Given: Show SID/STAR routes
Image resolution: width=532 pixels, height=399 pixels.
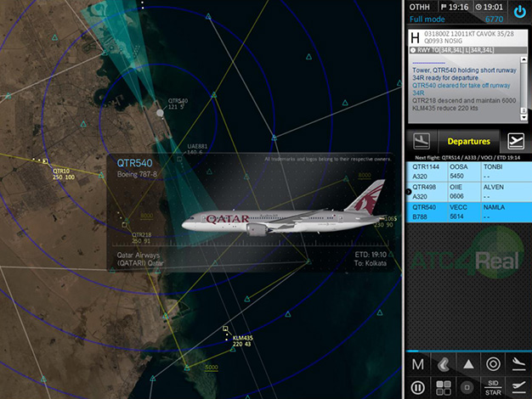Looking at the screenshot, I should coord(493,387).
